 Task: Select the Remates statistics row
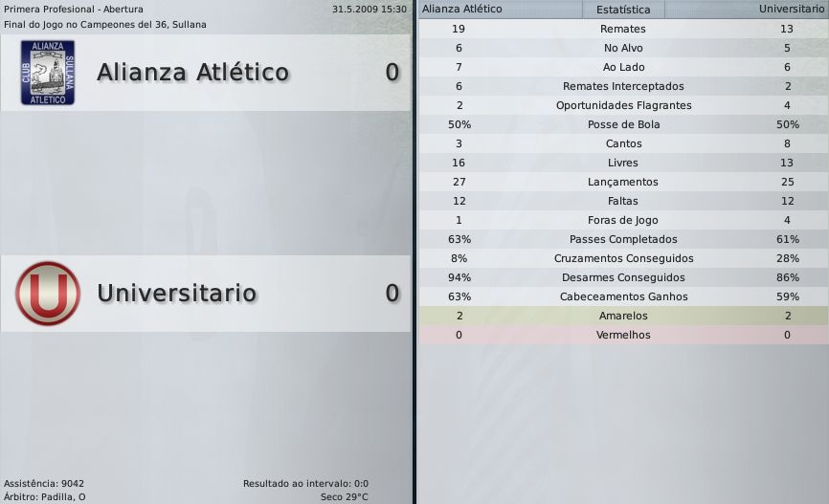coord(622,29)
